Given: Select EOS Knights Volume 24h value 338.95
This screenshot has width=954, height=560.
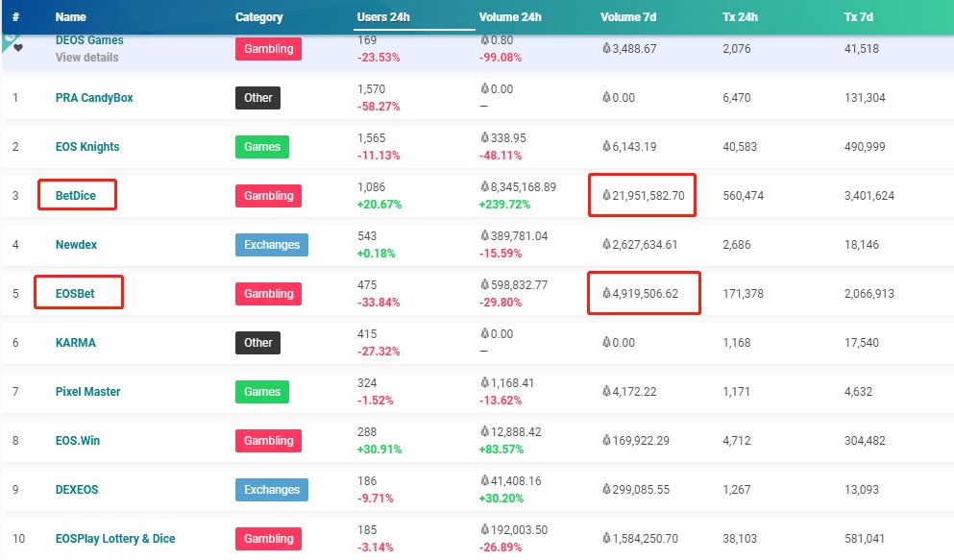Looking at the screenshot, I should [x=503, y=138].
